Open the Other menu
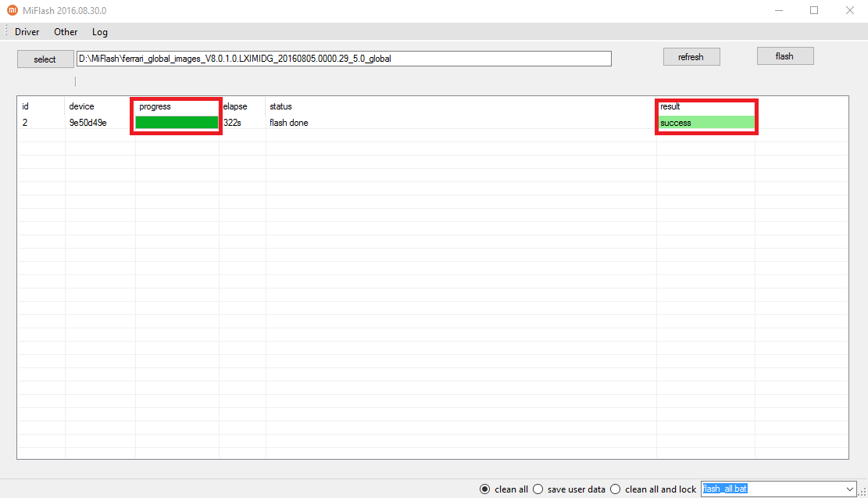 click(66, 32)
